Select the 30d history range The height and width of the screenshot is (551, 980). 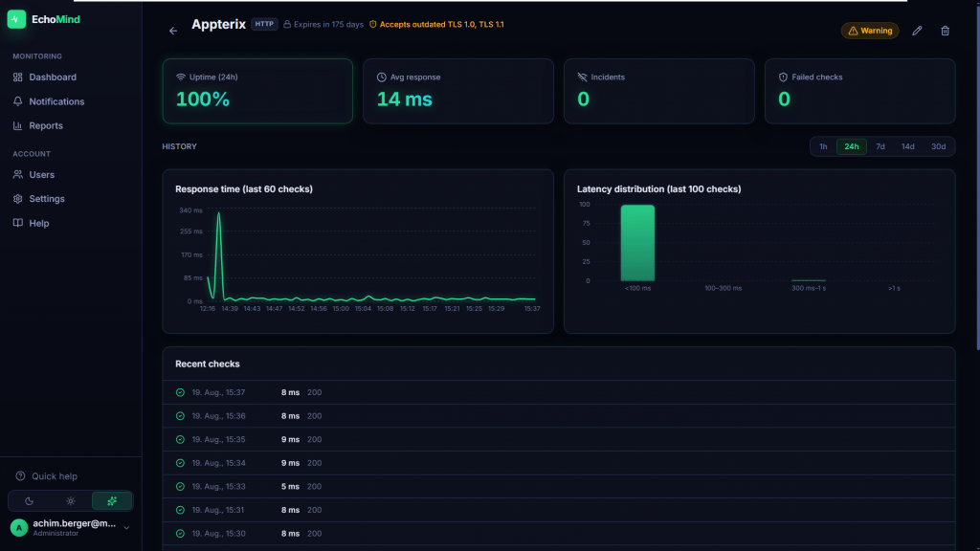pos(938,146)
